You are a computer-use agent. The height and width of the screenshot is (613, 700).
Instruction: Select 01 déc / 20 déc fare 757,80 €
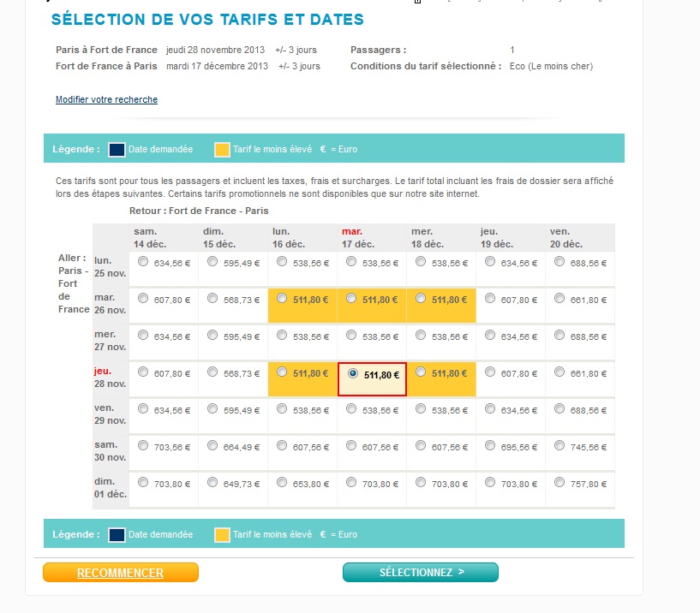[559, 482]
